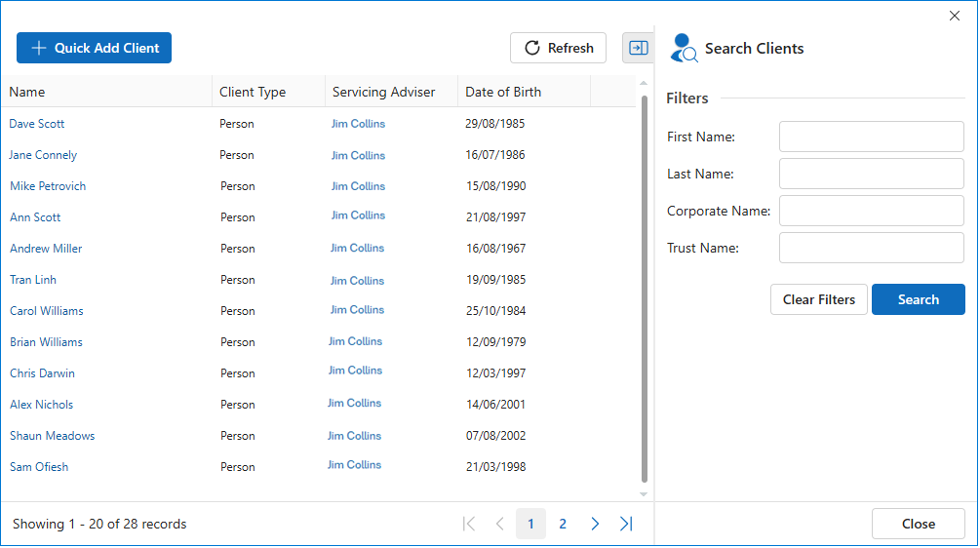Viewport: 980px width, 548px height.
Task: Click into the First Name filter field
Action: pos(871,137)
